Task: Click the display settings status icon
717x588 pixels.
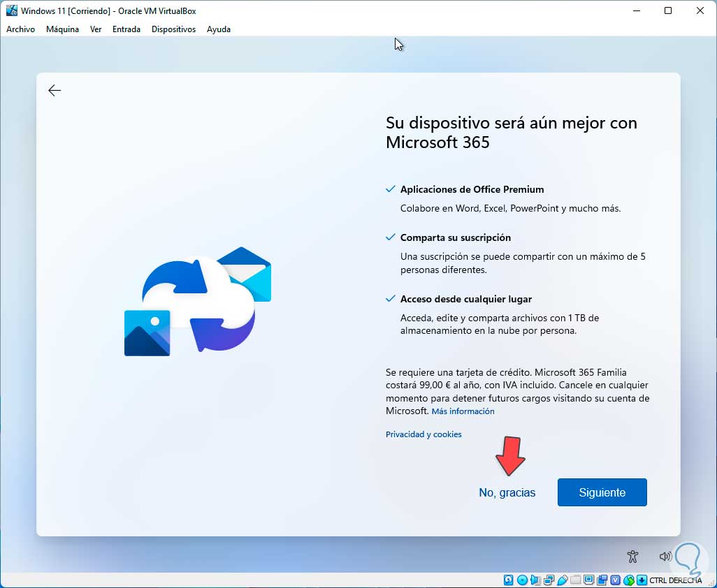Action: 589,580
